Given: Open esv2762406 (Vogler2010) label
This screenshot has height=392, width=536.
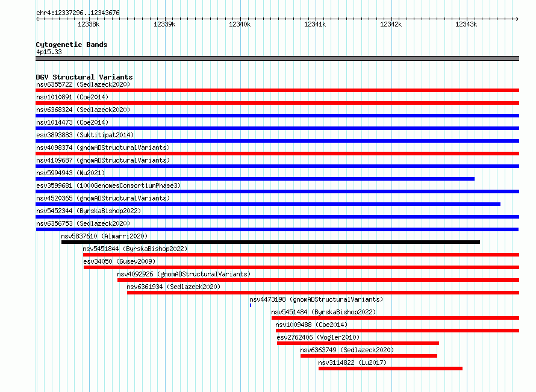Looking at the screenshot, I should click(x=318, y=337).
